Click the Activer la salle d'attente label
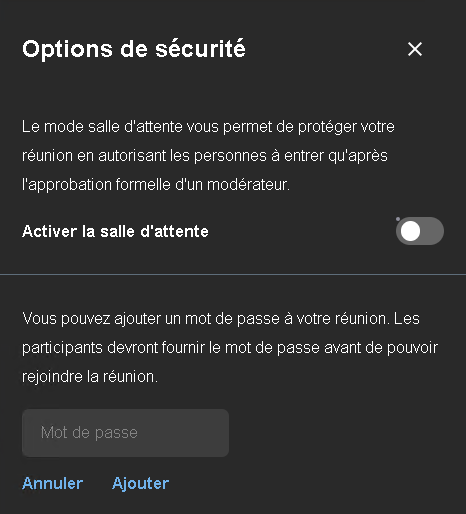The width and height of the screenshot is (466, 514). [x=115, y=231]
